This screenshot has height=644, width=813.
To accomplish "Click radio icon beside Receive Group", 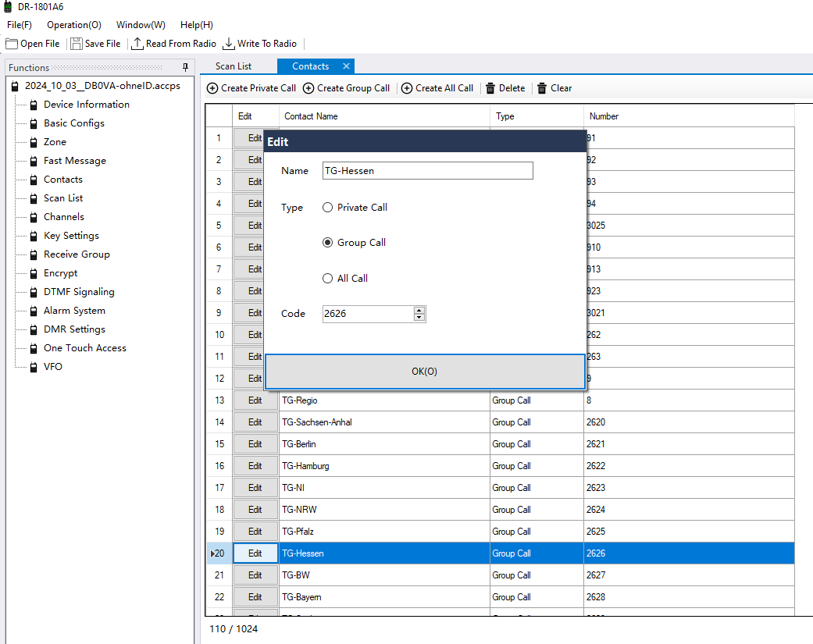I will coord(34,255).
